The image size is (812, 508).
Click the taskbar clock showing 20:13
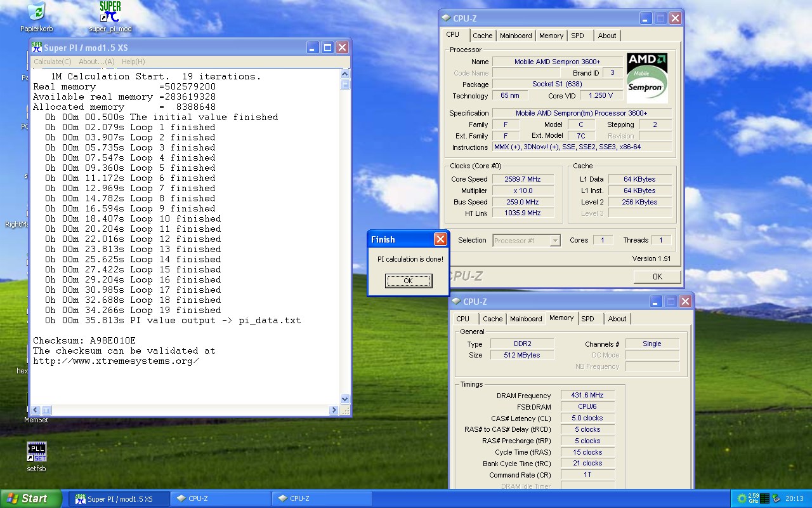(x=794, y=498)
